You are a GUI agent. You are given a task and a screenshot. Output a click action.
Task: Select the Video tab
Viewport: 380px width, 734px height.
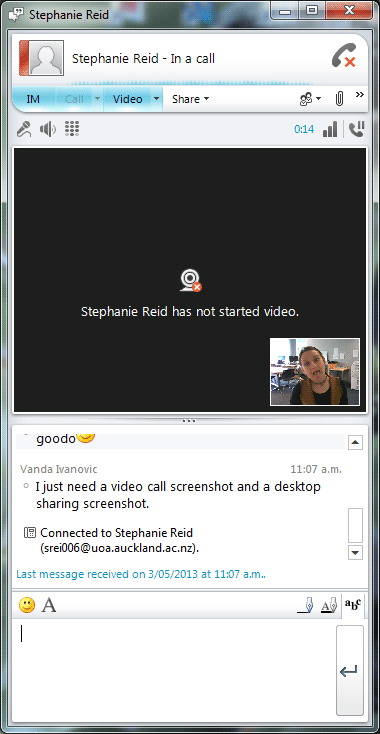click(128, 99)
